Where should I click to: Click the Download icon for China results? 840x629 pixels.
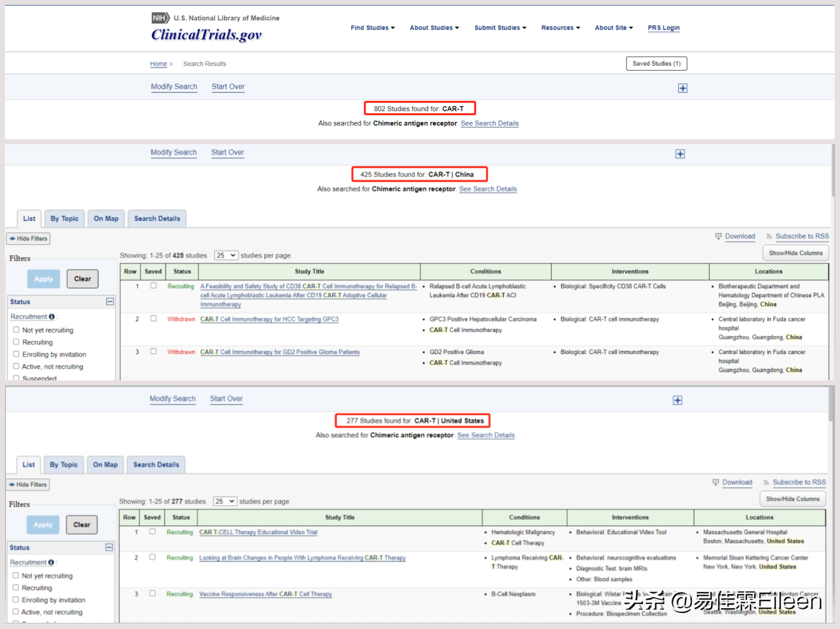pyautogui.click(x=717, y=236)
